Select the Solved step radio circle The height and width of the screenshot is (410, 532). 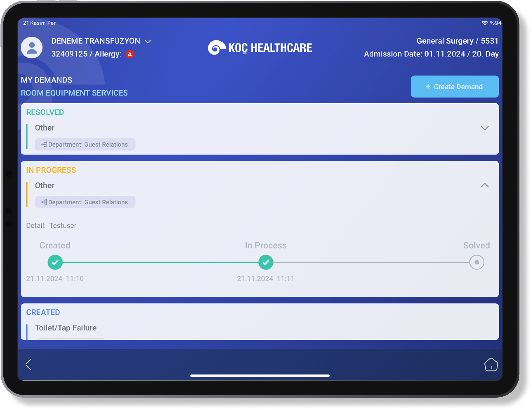click(477, 262)
